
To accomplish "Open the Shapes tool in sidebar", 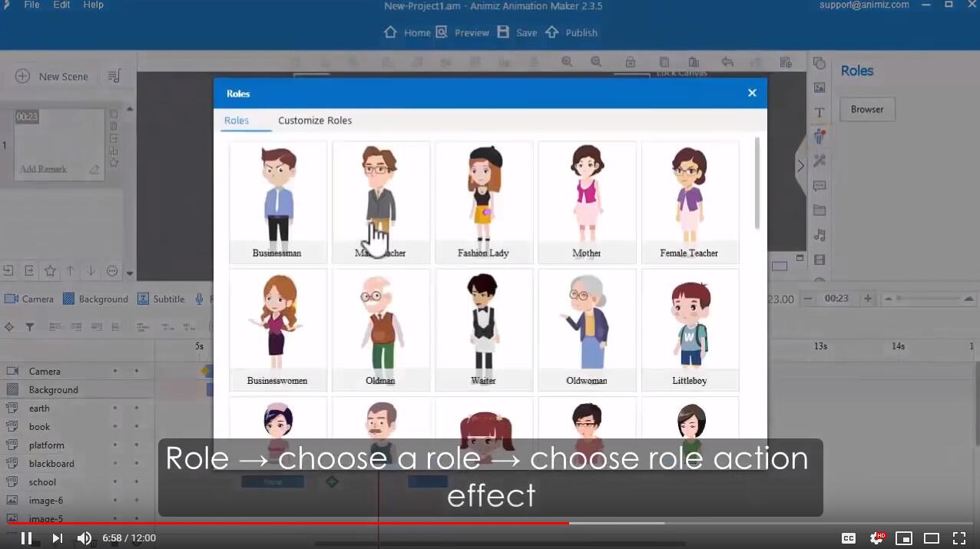I will coord(819,63).
